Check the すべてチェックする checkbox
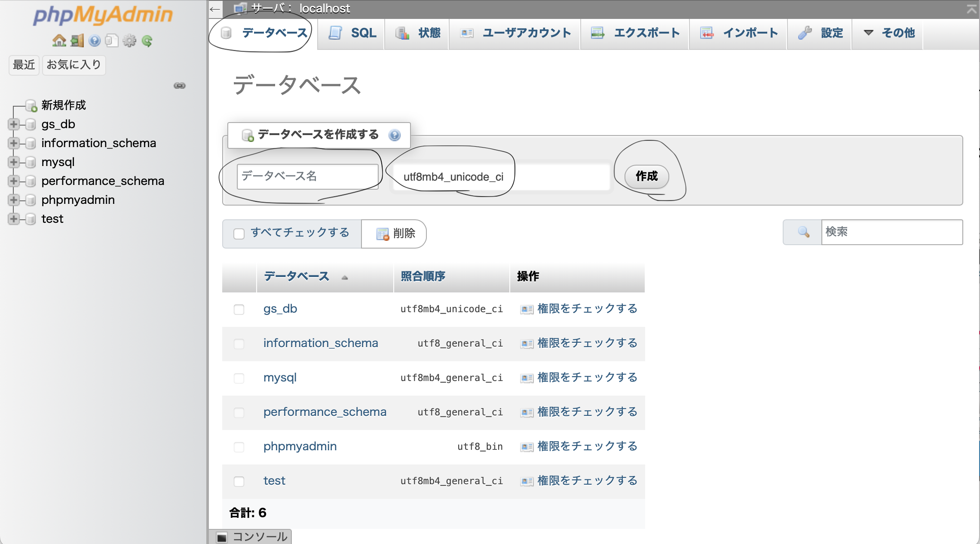This screenshot has height=544, width=980. click(239, 233)
